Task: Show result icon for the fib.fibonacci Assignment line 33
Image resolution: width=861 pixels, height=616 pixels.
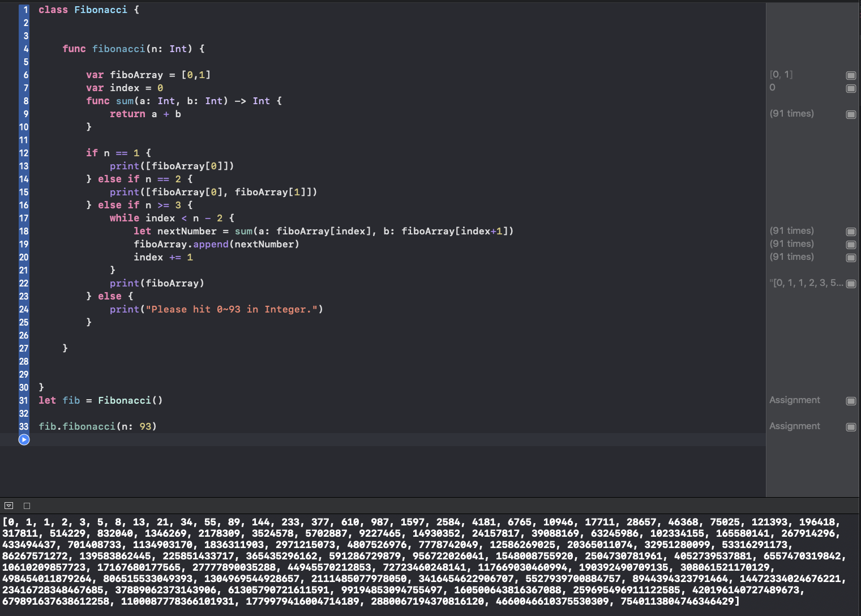Action: pyautogui.click(x=851, y=427)
